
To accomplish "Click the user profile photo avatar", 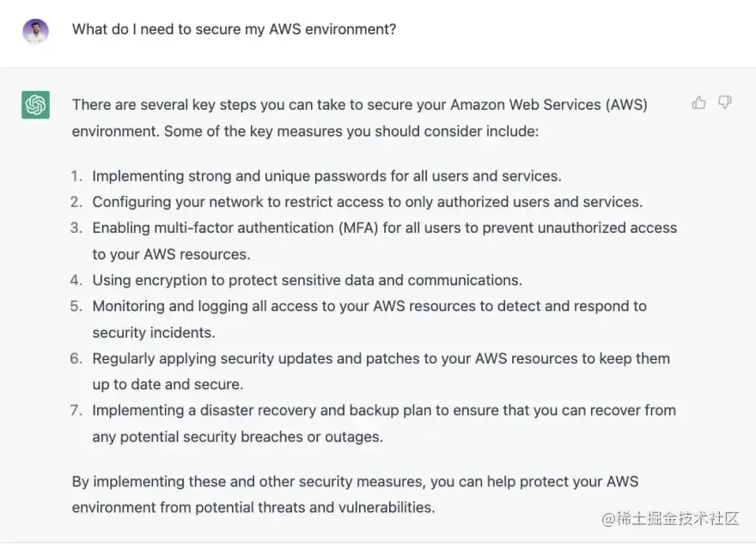I will click(35, 31).
